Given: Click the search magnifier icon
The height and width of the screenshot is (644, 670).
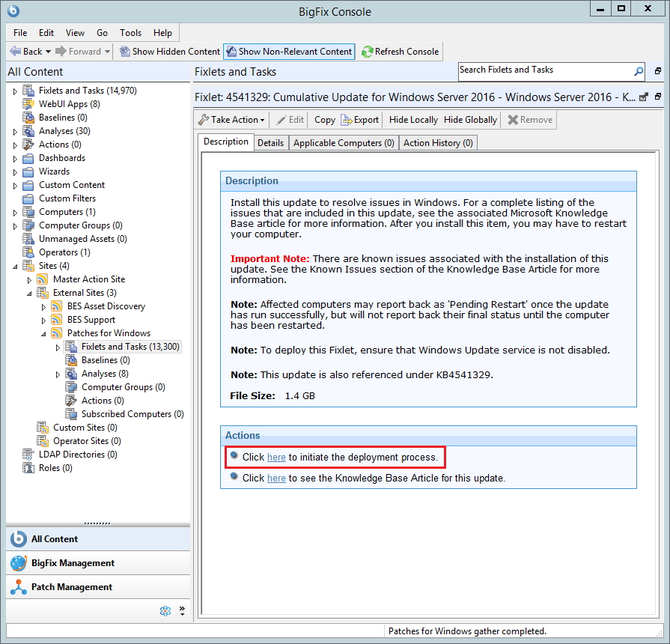Looking at the screenshot, I should point(639,71).
